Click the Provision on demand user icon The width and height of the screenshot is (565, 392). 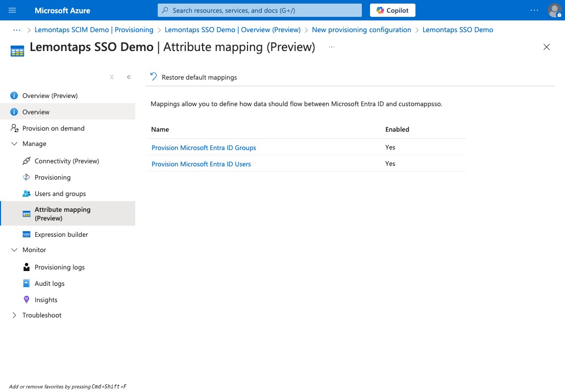click(14, 128)
